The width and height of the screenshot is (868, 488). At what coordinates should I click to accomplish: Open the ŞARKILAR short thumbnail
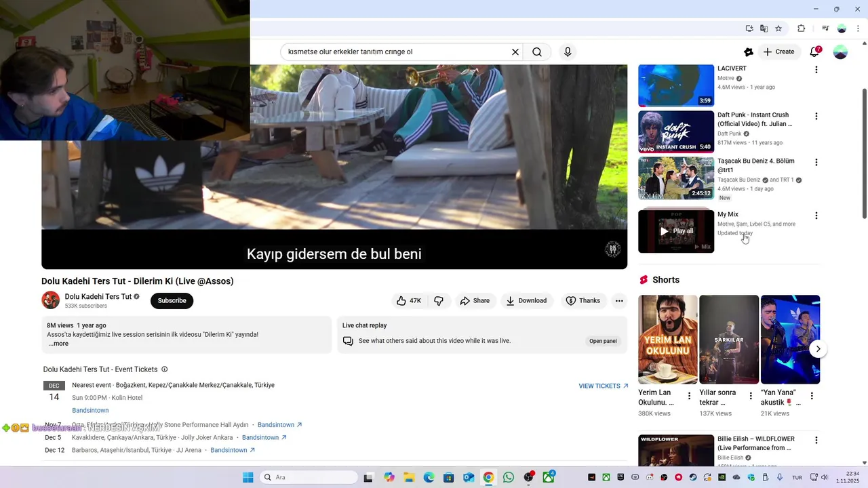pyautogui.click(x=729, y=340)
